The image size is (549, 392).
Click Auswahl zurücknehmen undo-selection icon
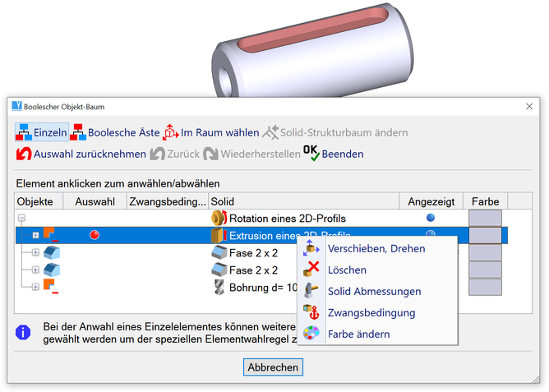(24, 154)
